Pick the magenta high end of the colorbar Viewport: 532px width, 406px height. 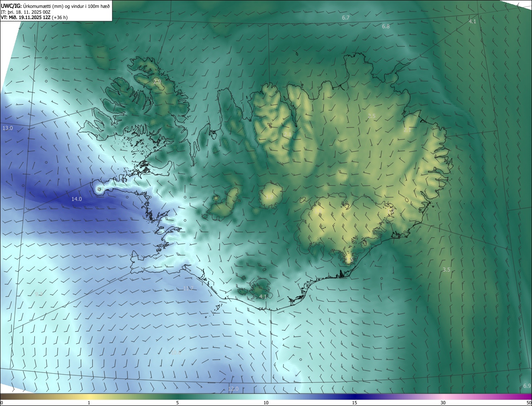tap(524, 396)
